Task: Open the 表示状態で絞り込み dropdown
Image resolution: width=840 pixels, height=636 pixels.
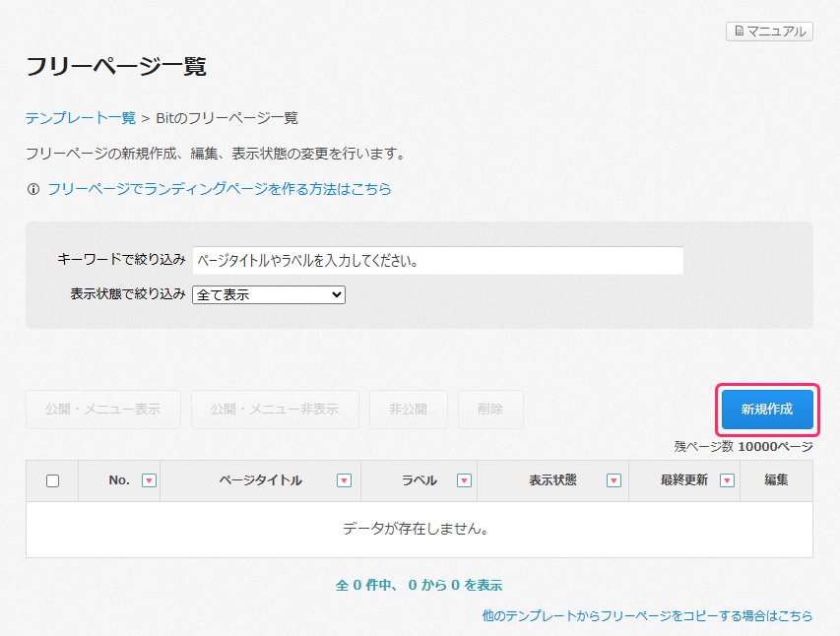Action: [x=269, y=294]
